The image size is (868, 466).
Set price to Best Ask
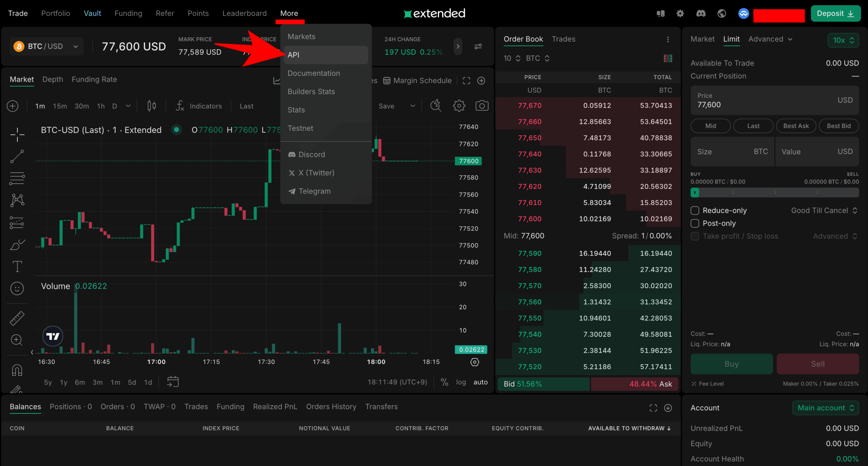pyautogui.click(x=796, y=126)
